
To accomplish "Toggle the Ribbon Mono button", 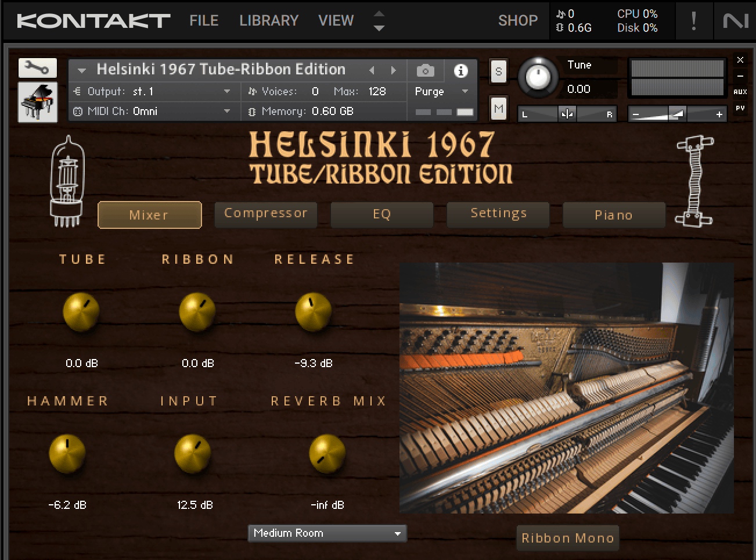I will [x=567, y=539].
